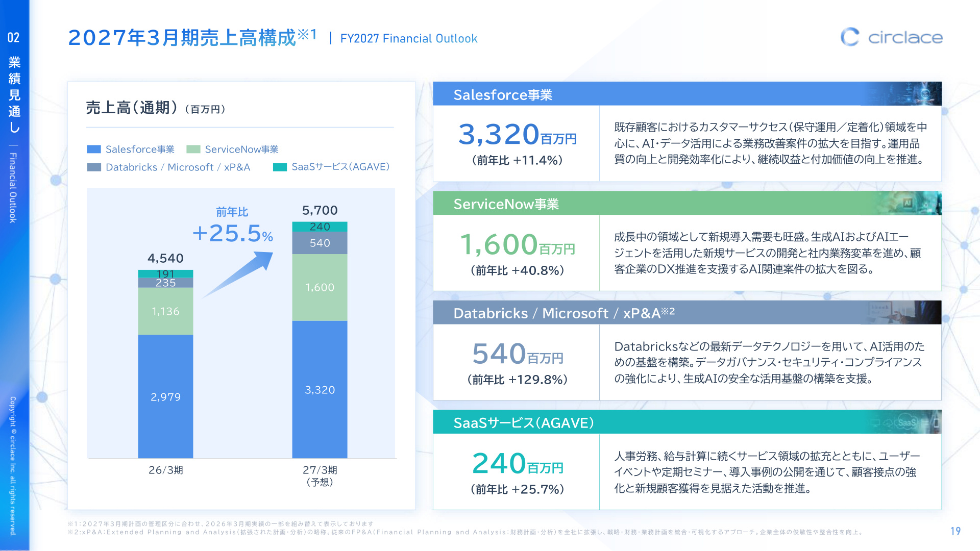
Task: Click the 540百万円 Databricks figure
Action: (x=517, y=354)
